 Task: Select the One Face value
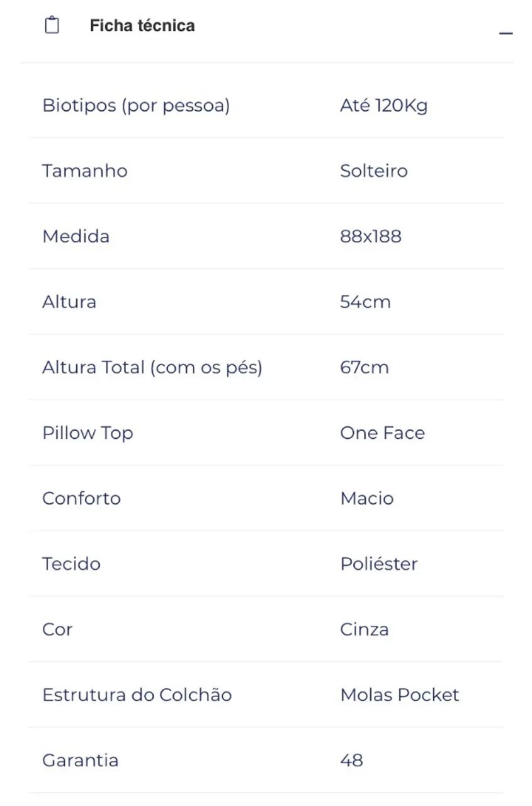pyautogui.click(x=382, y=433)
